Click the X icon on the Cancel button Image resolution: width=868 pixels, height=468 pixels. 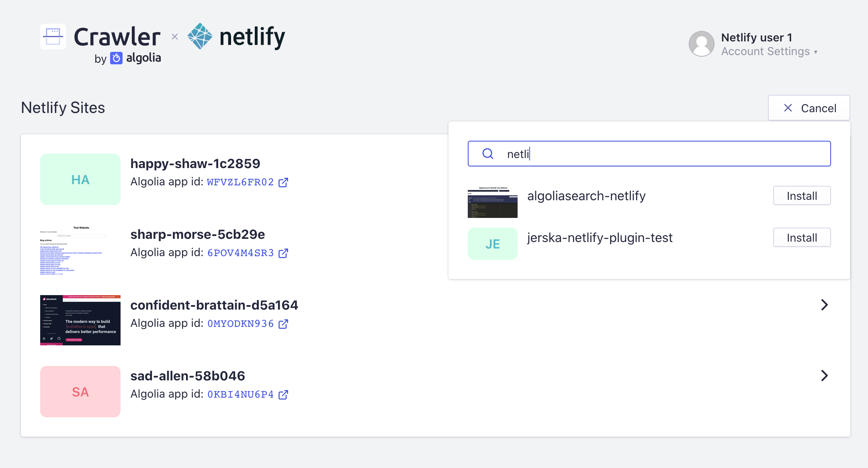[x=788, y=108]
